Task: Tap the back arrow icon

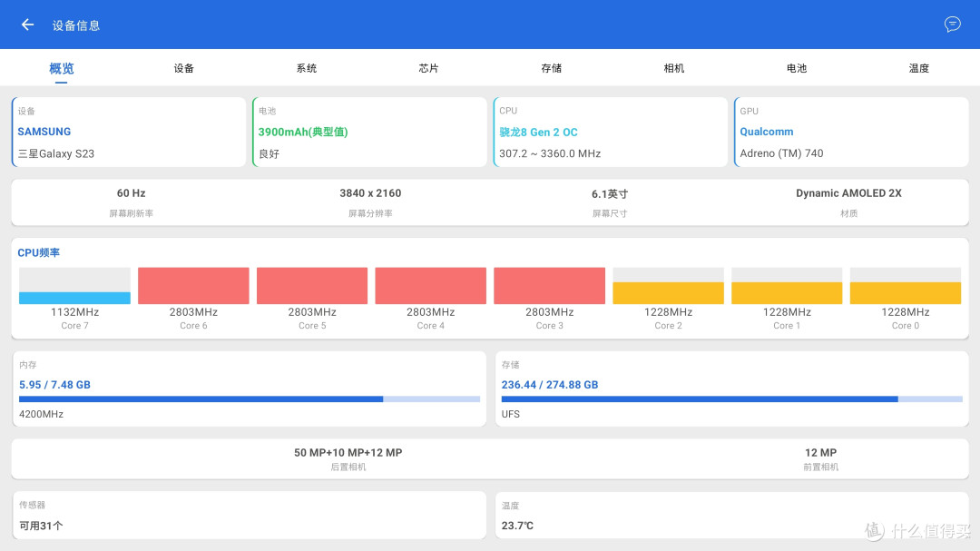Action: coord(27,25)
